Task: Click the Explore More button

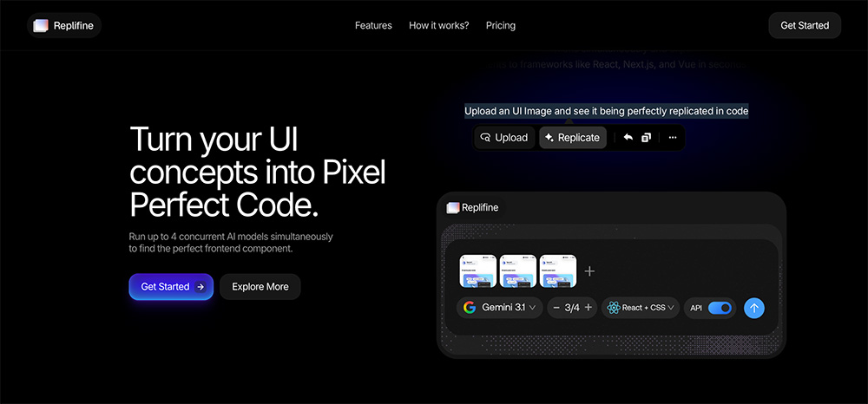Action: [x=260, y=287]
